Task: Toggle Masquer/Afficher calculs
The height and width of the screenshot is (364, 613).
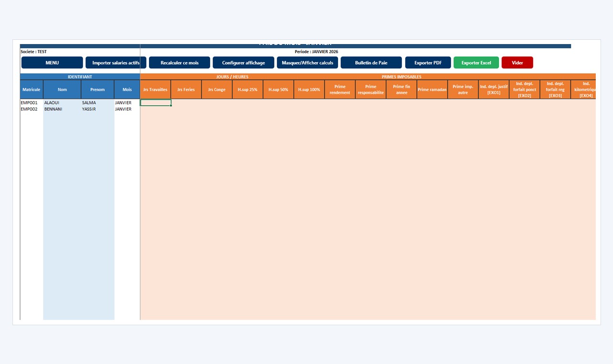Action: click(307, 63)
